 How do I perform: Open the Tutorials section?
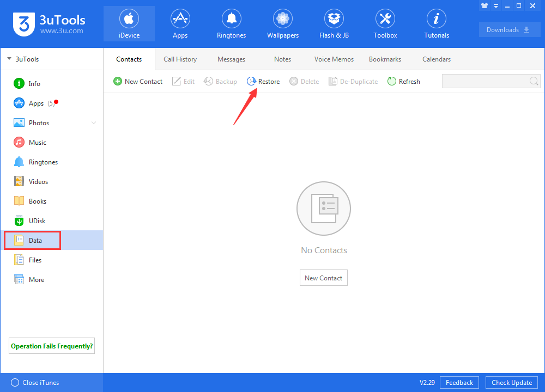tap(437, 23)
